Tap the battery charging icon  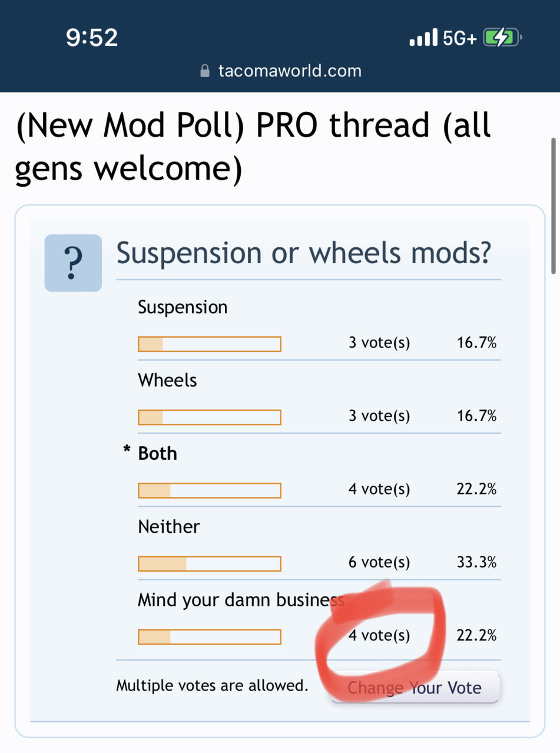pyautogui.click(x=502, y=38)
